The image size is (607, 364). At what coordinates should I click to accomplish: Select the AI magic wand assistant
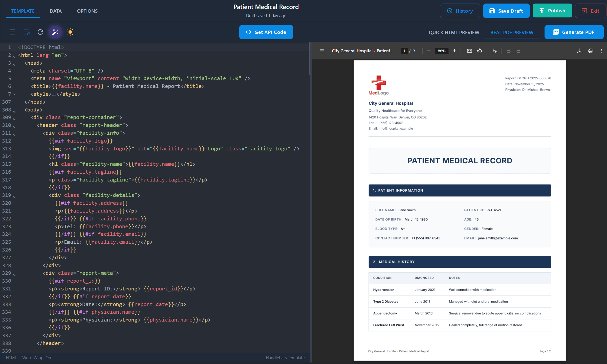pos(55,32)
